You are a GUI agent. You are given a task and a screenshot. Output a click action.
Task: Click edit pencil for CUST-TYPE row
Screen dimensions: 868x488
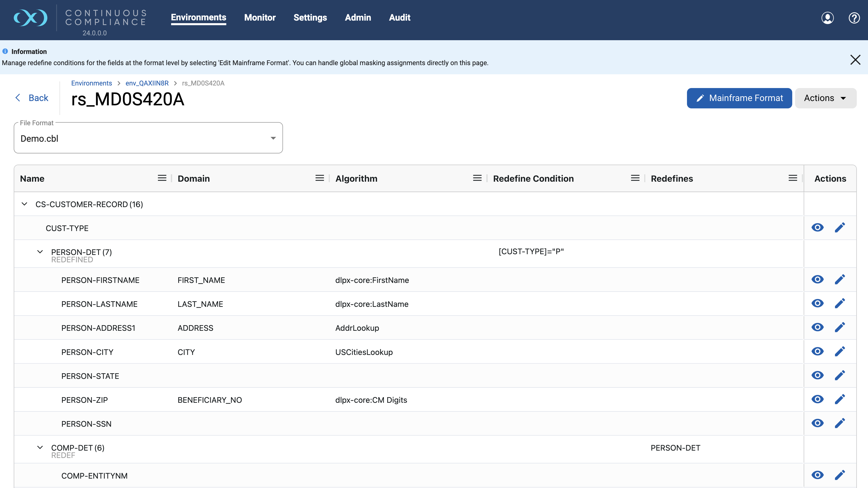point(840,228)
